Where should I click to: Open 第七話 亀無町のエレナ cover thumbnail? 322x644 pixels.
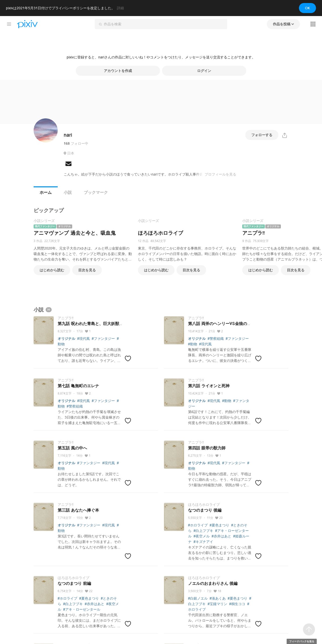pos(44,392)
